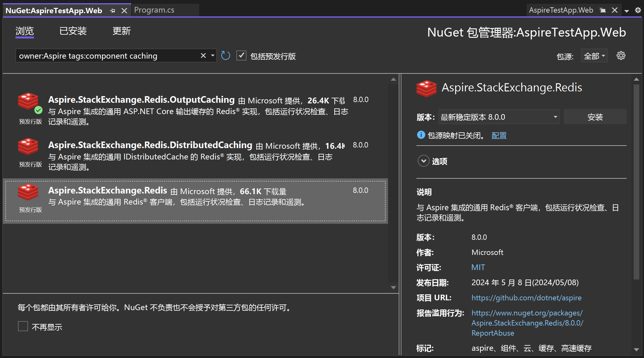Pin the NuGet:AspireTestApp.Web tab
This screenshot has height=358, width=644.
pos(113,11)
